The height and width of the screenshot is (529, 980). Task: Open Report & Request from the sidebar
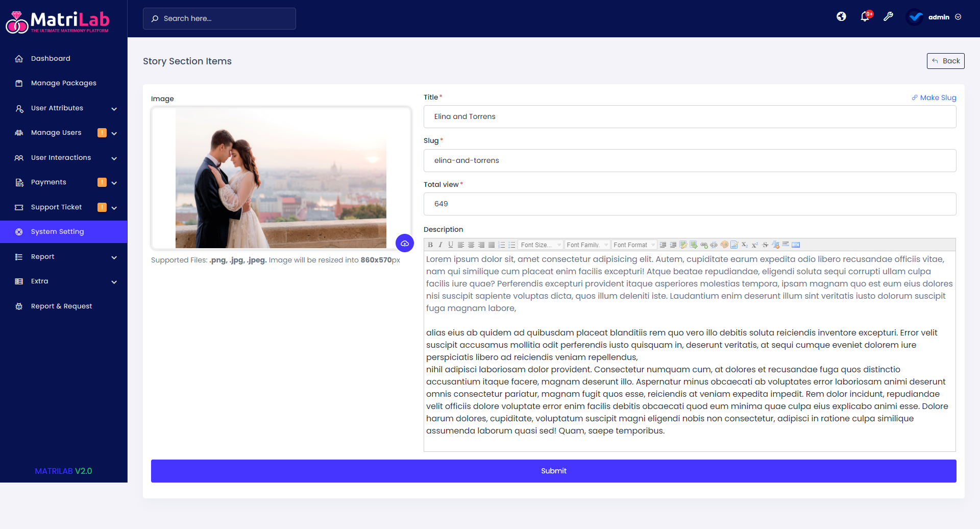[x=61, y=306]
